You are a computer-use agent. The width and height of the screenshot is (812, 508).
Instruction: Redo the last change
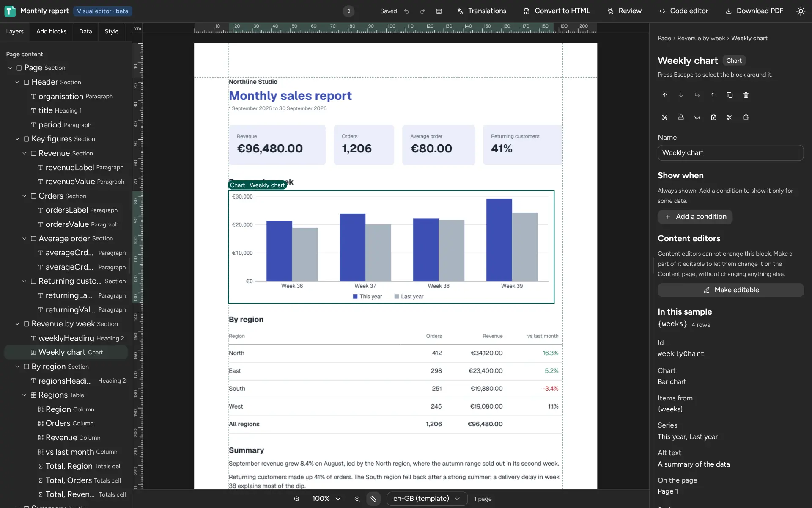click(422, 11)
